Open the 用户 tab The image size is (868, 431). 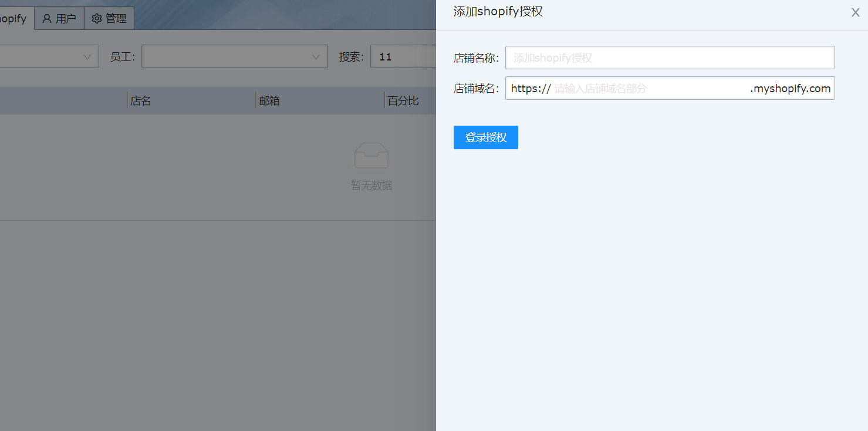point(59,18)
